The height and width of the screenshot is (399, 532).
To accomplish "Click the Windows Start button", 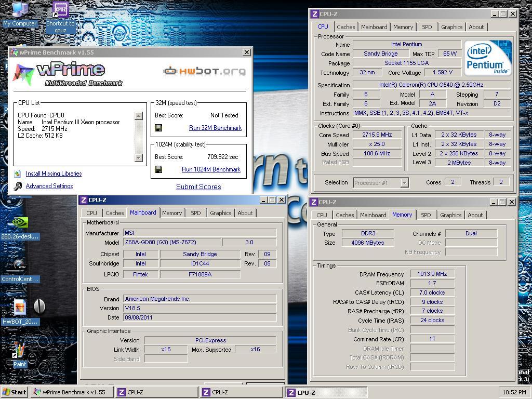I will click(x=15, y=392).
